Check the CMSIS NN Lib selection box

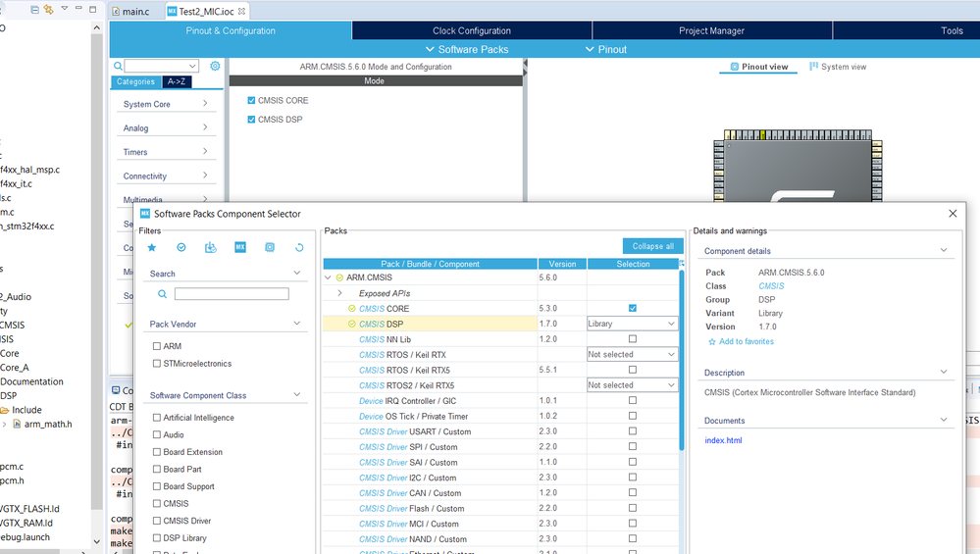[633, 338]
